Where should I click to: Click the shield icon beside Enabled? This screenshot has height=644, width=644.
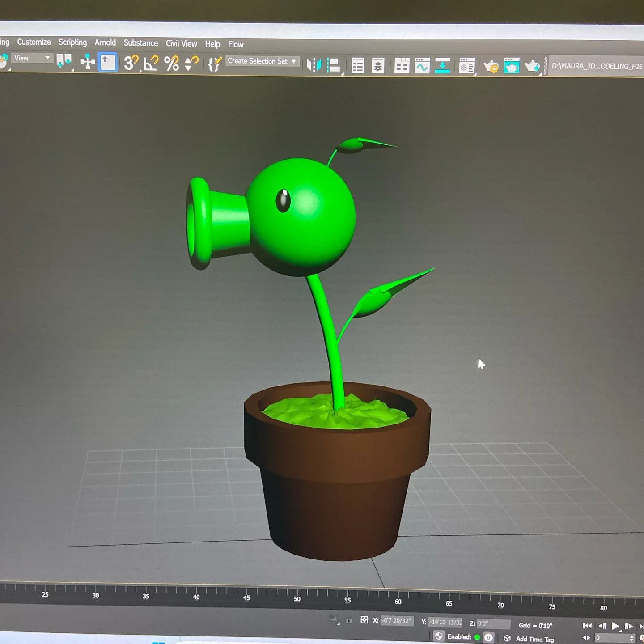click(x=439, y=636)
